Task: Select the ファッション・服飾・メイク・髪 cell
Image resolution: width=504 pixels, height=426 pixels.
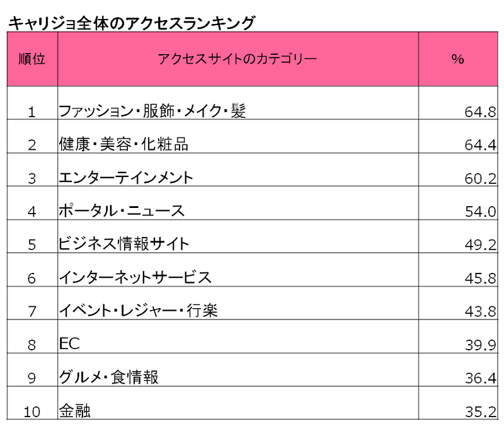Action: (152, 112)
